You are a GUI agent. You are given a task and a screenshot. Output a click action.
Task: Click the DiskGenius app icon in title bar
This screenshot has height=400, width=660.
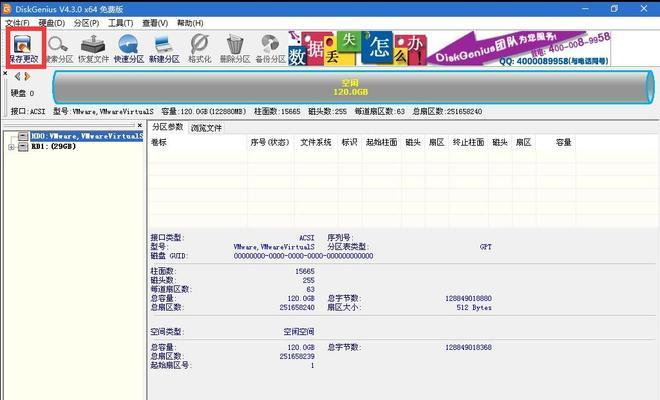point(7,8)
